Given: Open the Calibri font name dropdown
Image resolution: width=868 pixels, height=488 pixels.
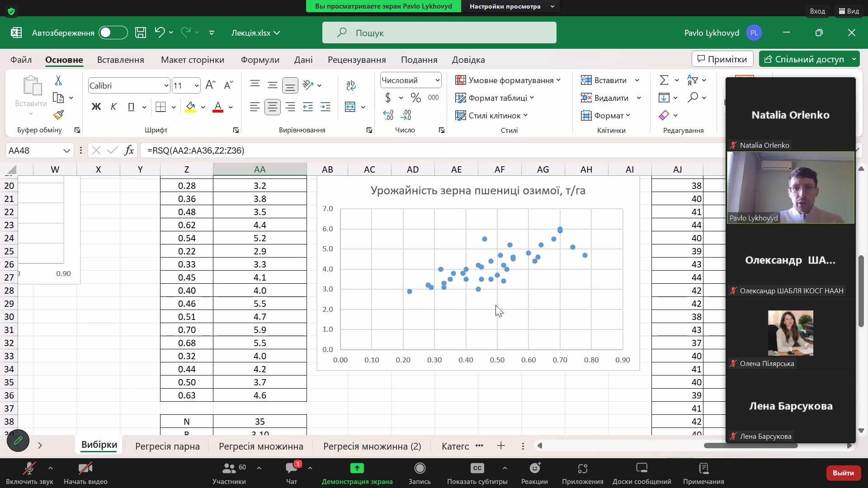Looking at the screenshot, I should point(166,86).
